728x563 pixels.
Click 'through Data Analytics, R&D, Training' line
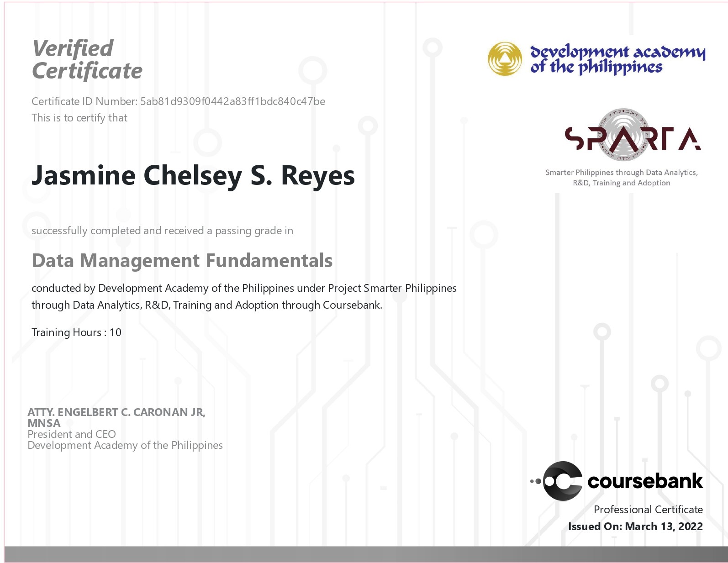206,305
